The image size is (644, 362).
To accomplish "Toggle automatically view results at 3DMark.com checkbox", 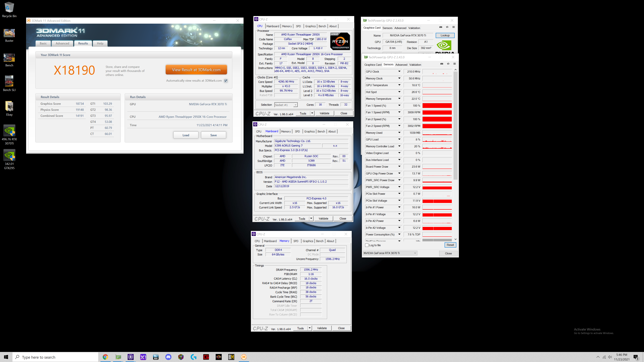I will tap(226, 81).
